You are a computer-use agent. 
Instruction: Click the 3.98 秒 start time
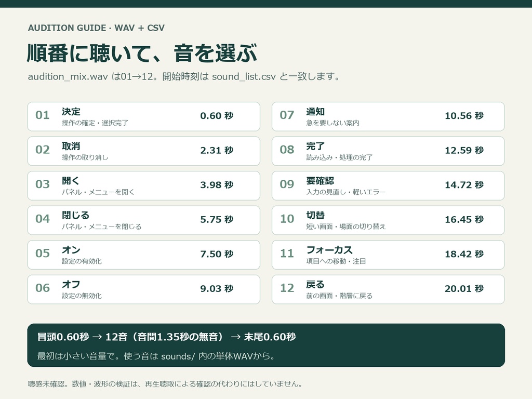217,185
